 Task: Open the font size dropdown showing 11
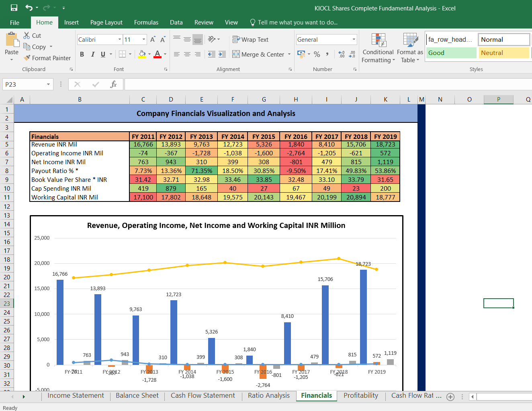(x=144, y=39)
